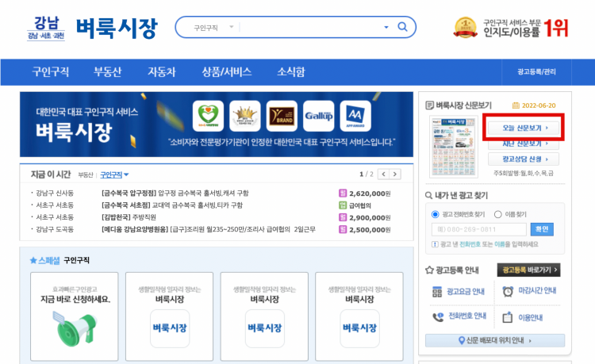Click the App Award badge
This screenshot has height=364, width=595.
355,116
